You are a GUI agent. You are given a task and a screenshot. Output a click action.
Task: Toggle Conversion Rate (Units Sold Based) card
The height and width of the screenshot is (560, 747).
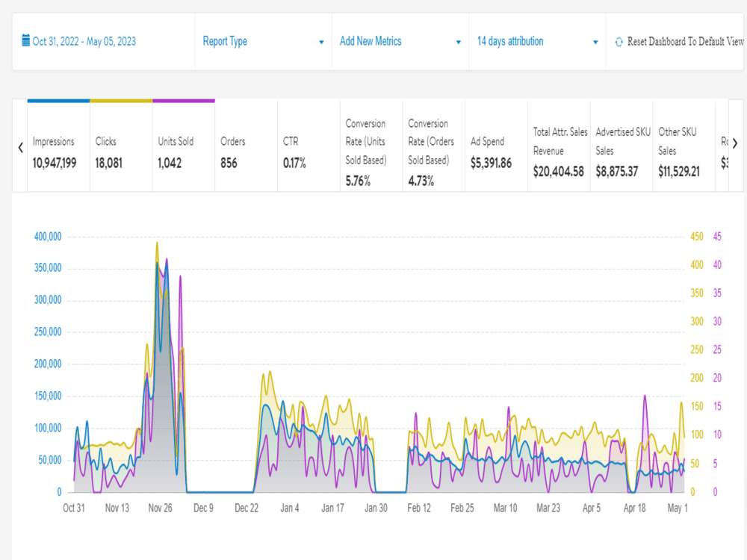click(x=371, y=146)
